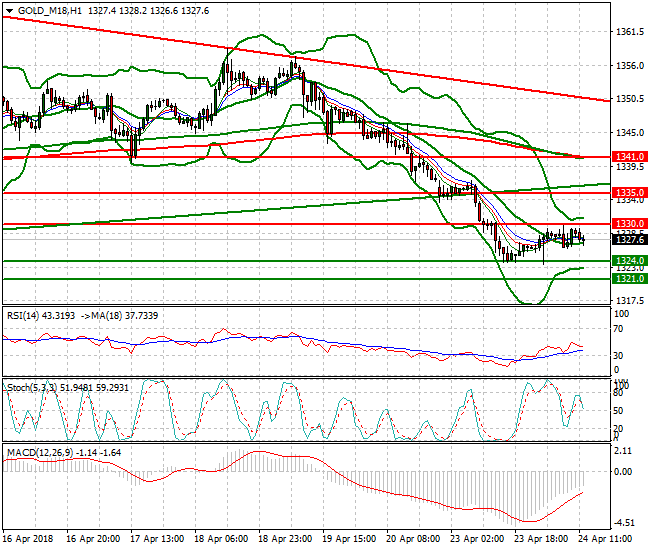The height and width of the screenshot is (550, 650).
Task: Click the current price label 1327.6
Action: [630, 240]
